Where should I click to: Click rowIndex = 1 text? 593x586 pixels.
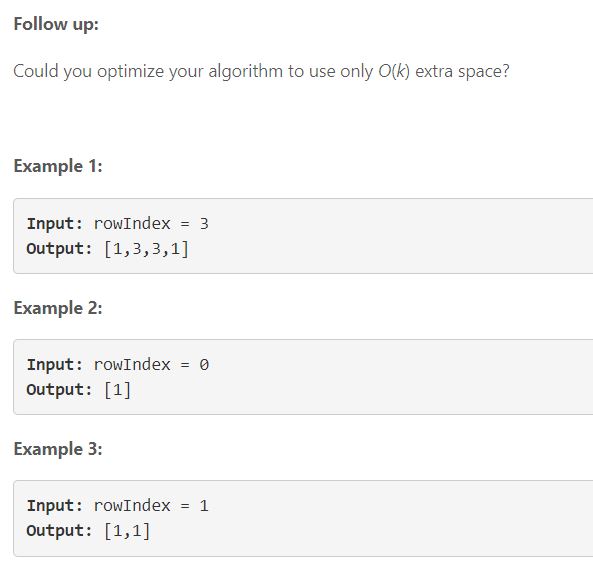pos(151,506)
